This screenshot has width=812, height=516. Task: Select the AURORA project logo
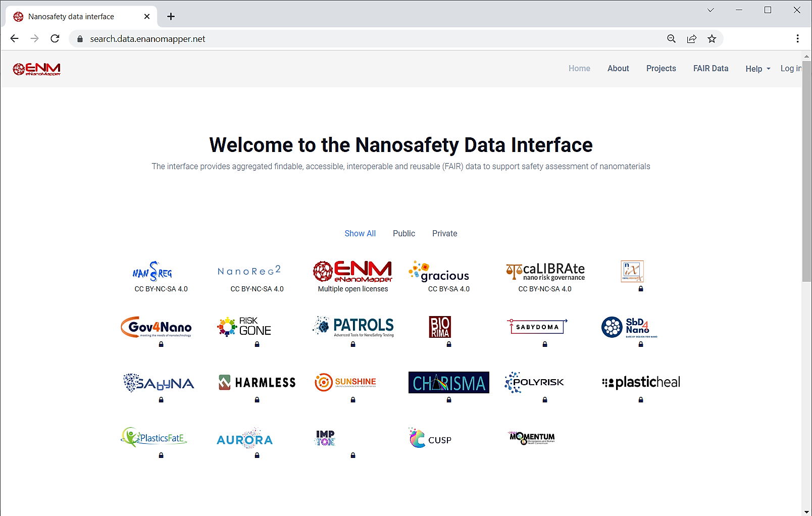(x=245, y=439)
